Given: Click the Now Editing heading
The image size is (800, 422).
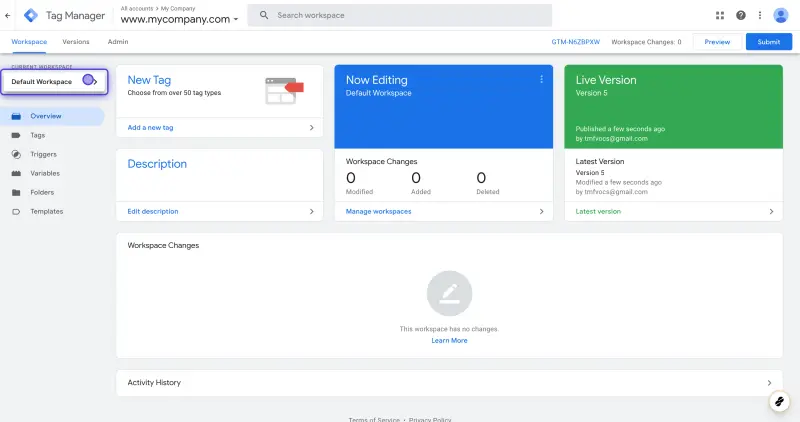Looking at the screenshot, I should pos(377,80).
